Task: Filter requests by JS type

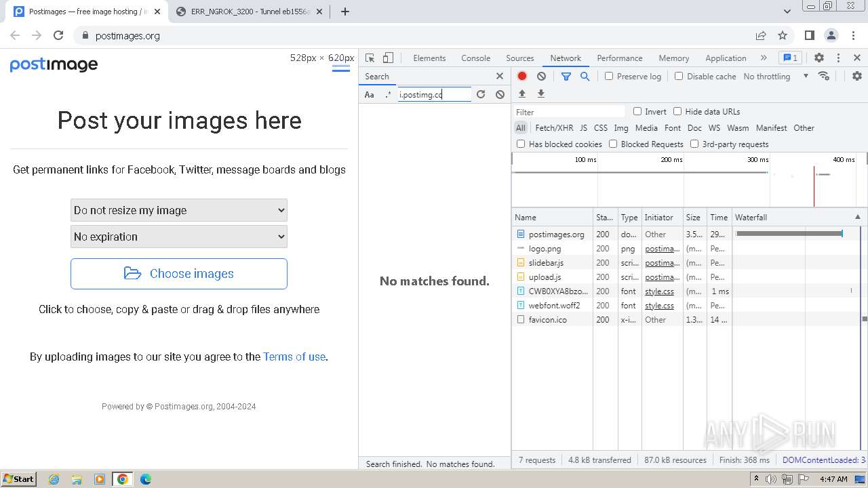Action: coord(583,127)
